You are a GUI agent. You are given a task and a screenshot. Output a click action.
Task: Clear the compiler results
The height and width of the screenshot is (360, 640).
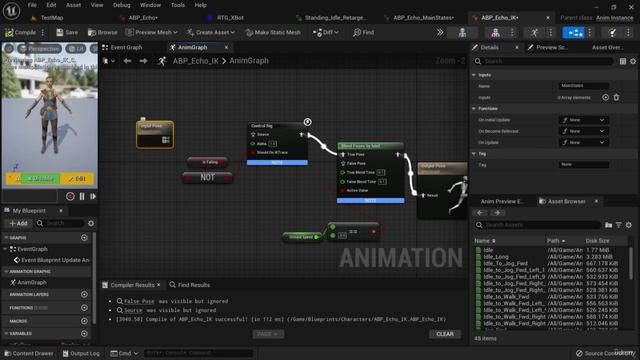(x=445, y=334)
